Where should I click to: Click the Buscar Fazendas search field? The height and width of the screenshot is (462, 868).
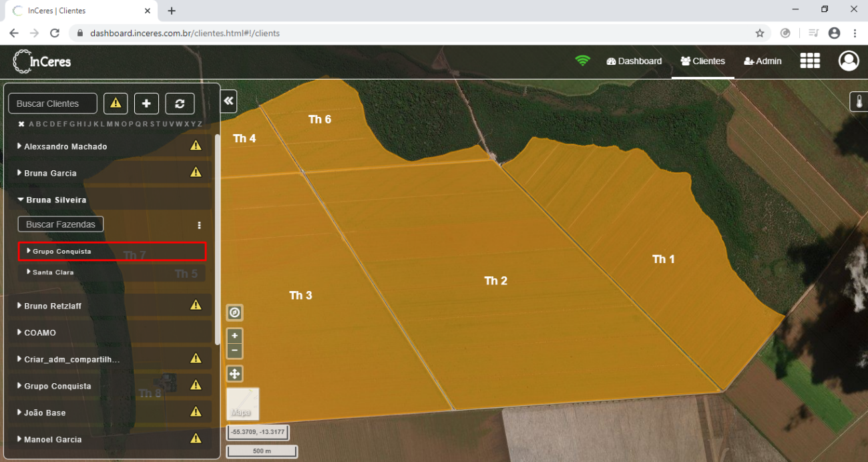pyautogui.click(x=61, y=224)
